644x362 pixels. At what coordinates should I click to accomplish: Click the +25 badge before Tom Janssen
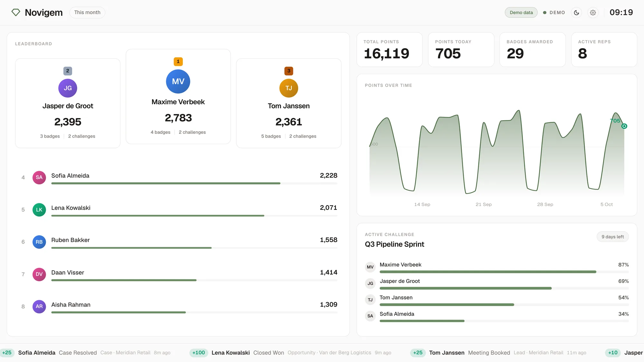(x=418, y=353)
